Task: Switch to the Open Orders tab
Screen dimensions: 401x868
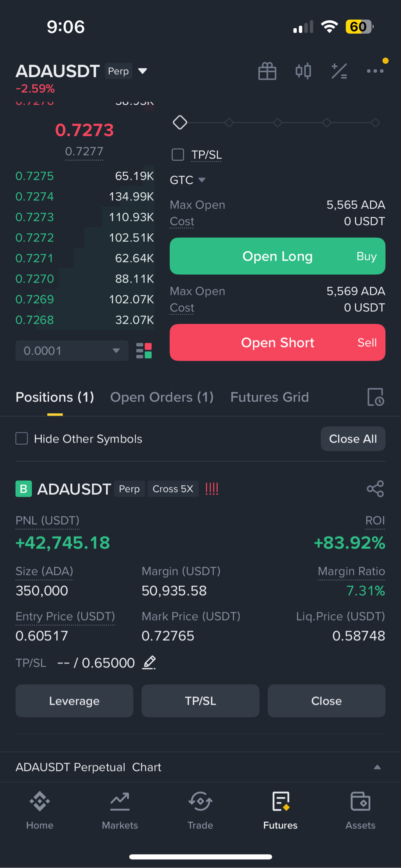Action: [162, 397]
